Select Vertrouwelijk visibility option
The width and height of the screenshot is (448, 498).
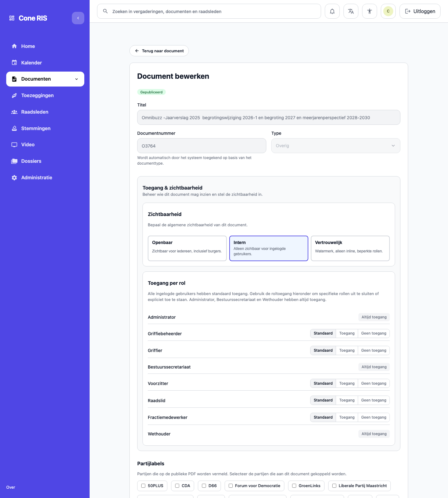click(350, 248)
